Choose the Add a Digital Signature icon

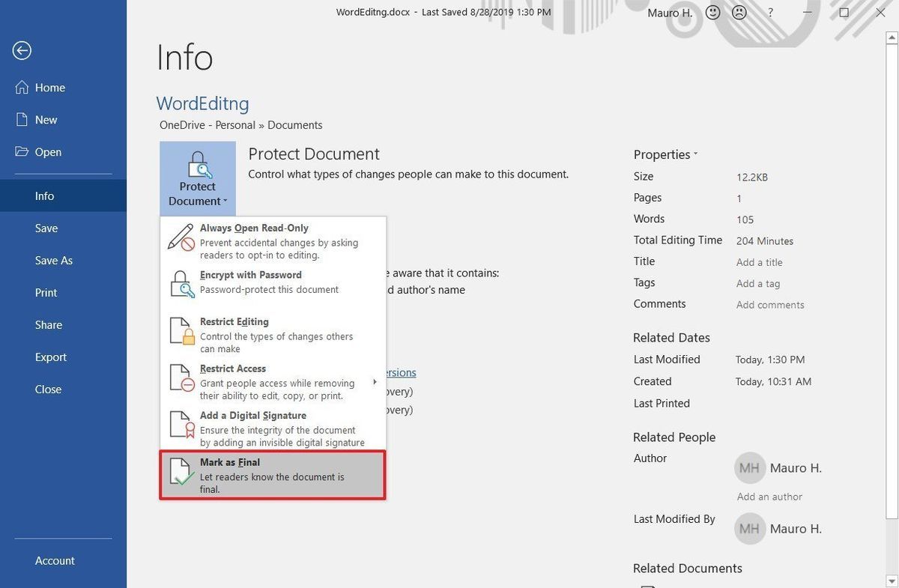pos(181,424)
